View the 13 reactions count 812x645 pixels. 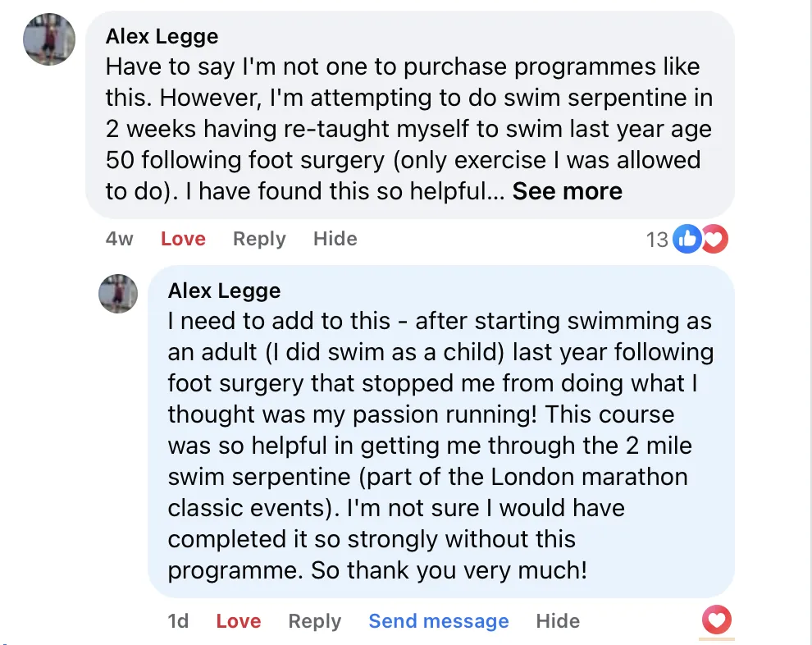(657, 240)
